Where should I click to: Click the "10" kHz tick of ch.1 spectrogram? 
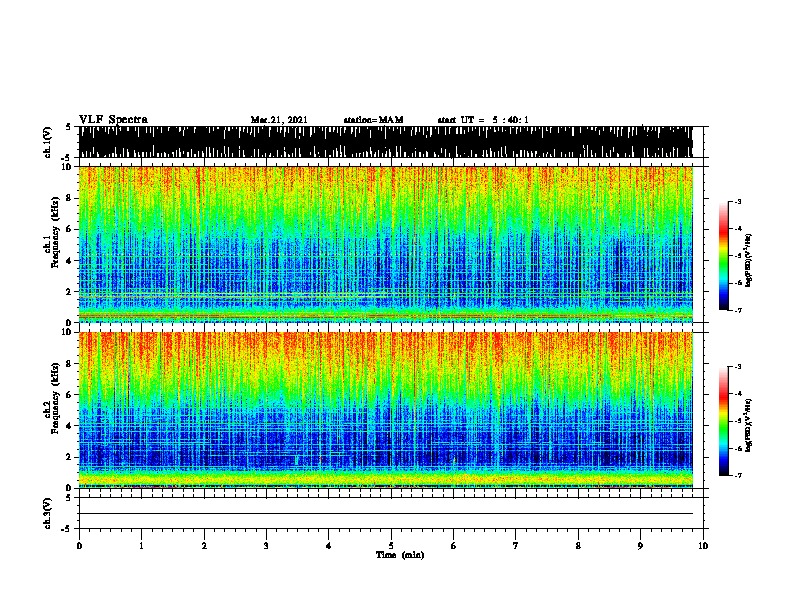point(68,167)
